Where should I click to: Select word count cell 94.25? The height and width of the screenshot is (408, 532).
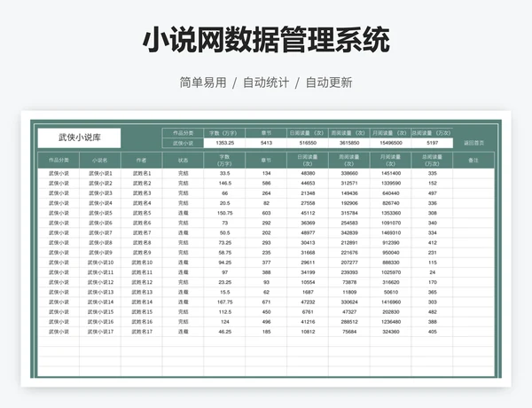(224, 263)
